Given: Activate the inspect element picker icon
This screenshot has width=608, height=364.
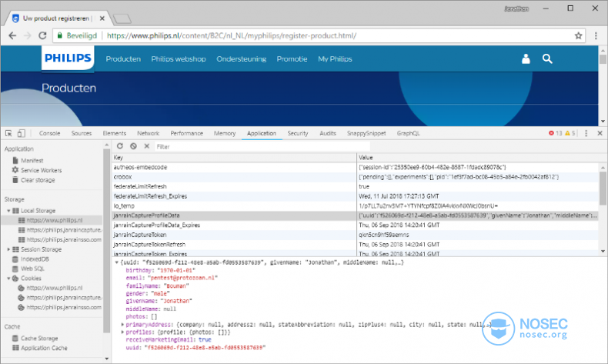Looking at the screenshot, I should click(x=8, y=133).
